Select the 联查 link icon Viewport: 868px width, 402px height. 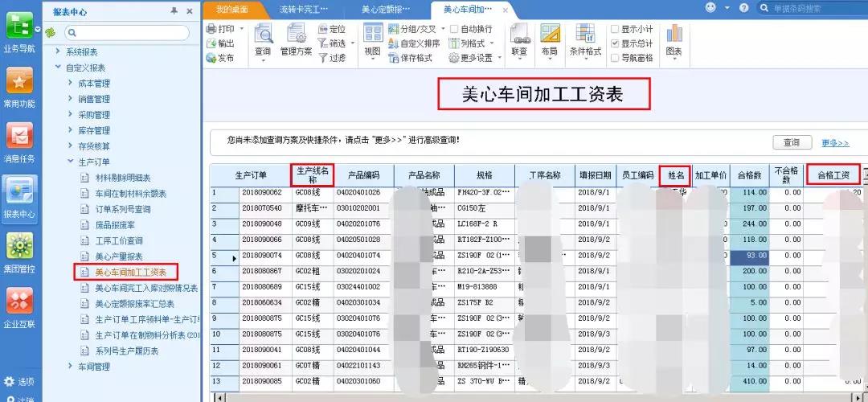click(520, 34)
